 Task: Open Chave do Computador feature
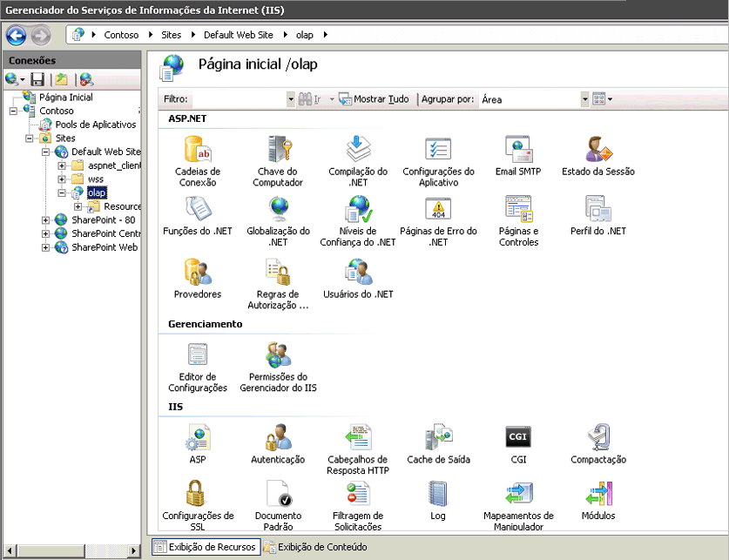coord(278,161)
